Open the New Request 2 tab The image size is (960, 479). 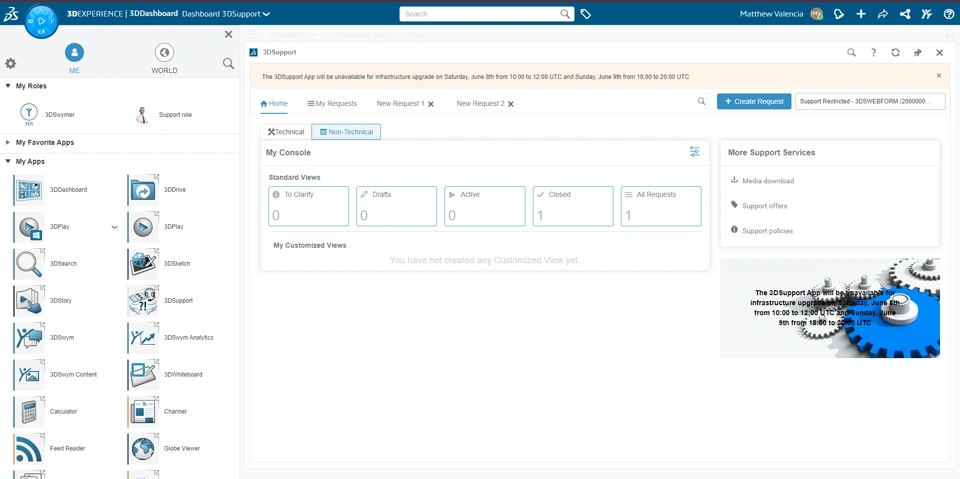(481, 104)
